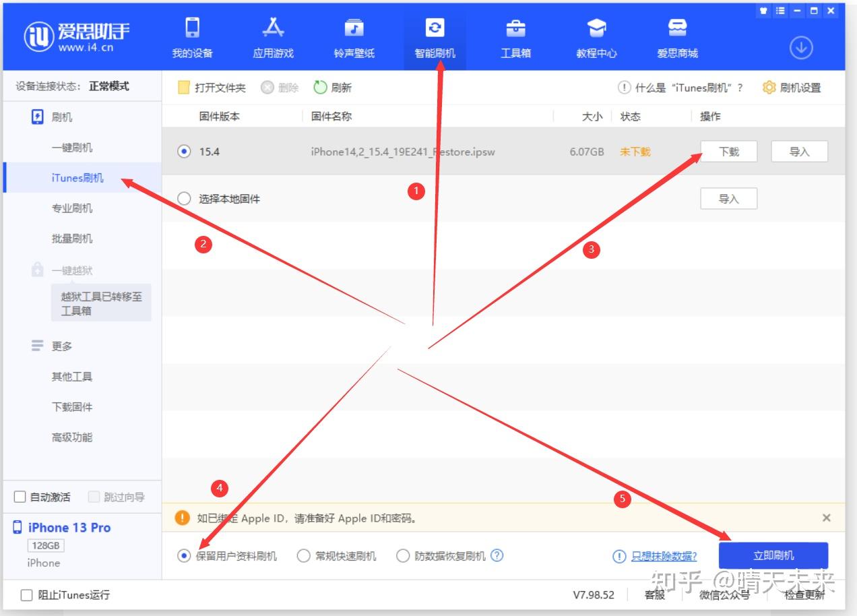857x616 pixels.
Task: Open the 教程中心 tutorial center icon
Action: tap(596, 28)
